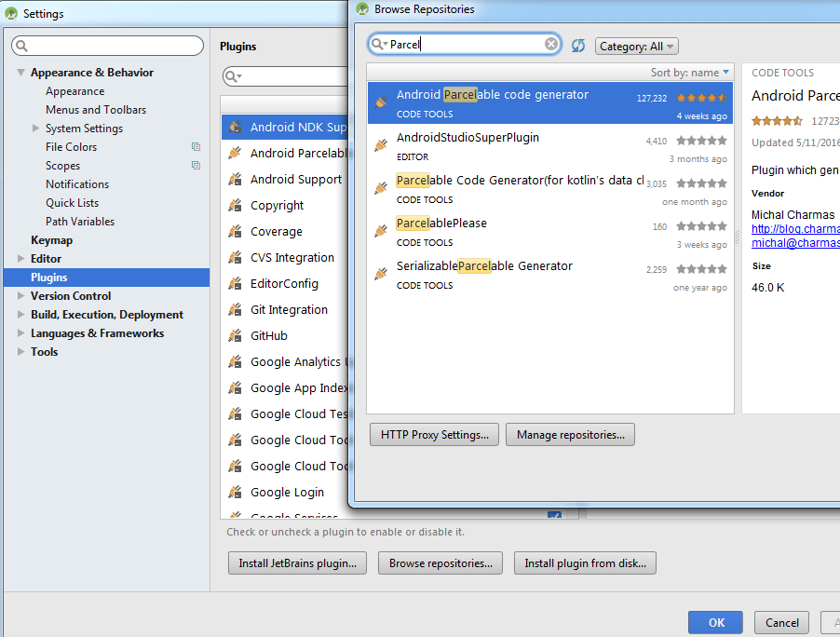The width and height of the screenshot is (840, 637).
Task: Open the Sort by: name dropdown
Action: (689, 73)
